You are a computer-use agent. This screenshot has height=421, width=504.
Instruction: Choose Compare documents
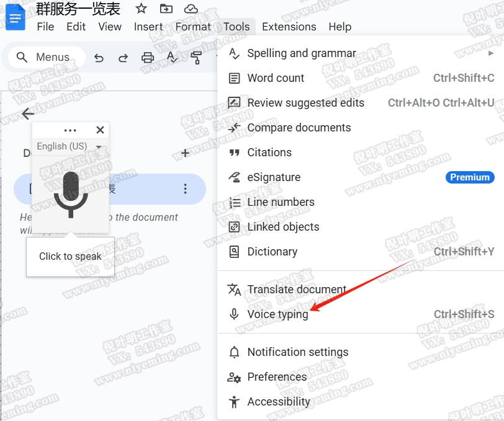pyautogui.click(x=361, y=128)
